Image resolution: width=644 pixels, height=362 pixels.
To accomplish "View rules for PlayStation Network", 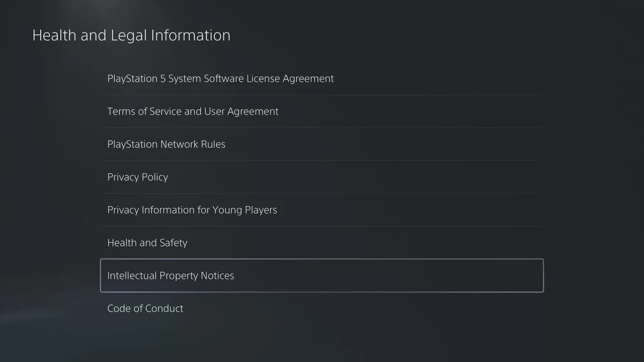I will (322, 144).
